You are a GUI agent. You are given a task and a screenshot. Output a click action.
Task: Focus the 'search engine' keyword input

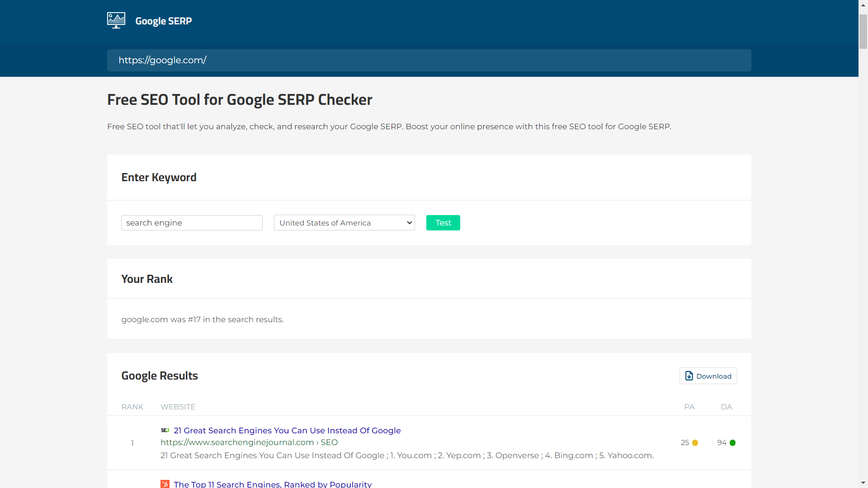pyautogui.click(x=192, y=223)
